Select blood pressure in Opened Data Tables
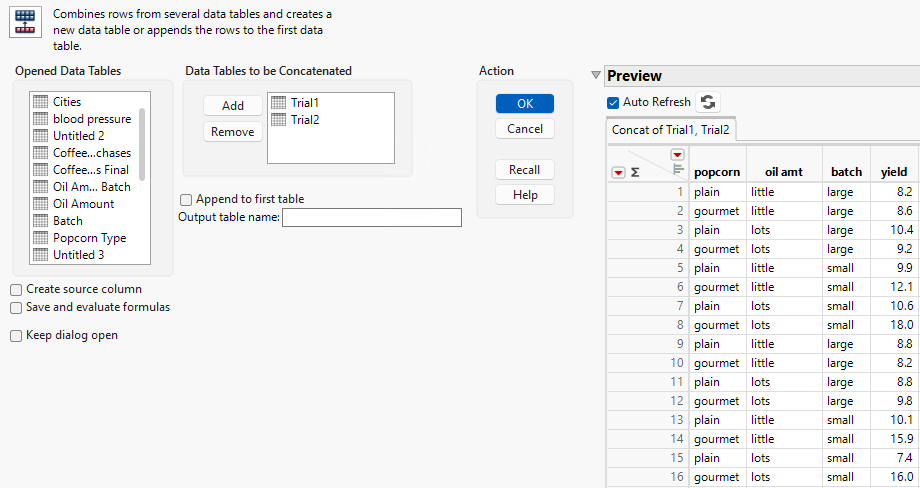The width and height of the screenshot is (920, 488). point(91,119)
